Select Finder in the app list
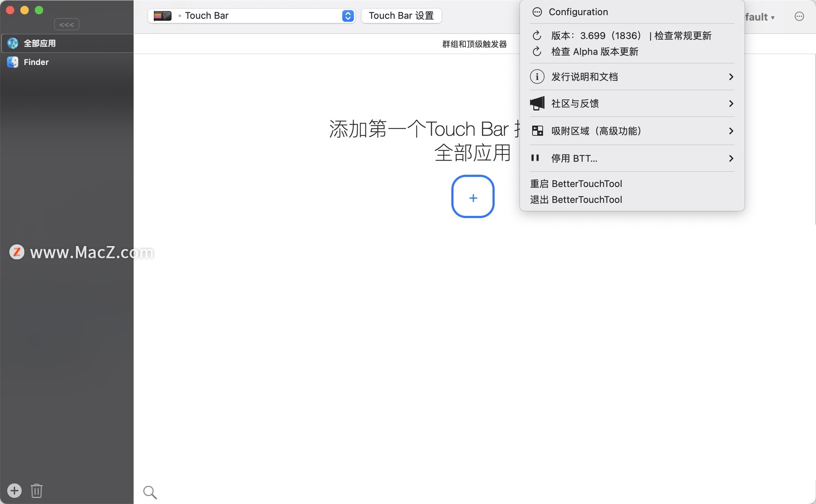 67,62
